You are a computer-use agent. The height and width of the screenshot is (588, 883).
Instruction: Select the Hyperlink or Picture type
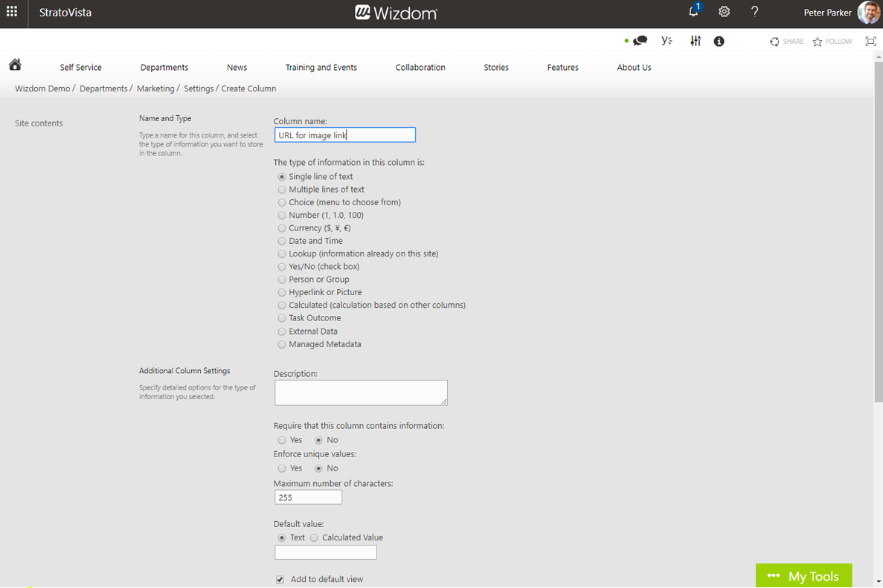pyautogui.click(x=282, y=293)
